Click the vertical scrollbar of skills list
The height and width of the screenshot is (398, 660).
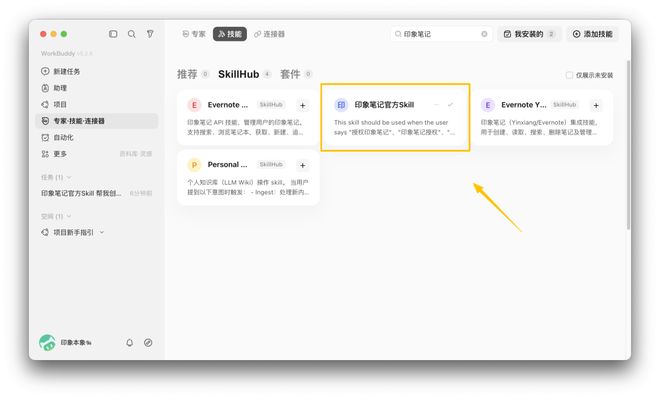[x=628, y=145]
